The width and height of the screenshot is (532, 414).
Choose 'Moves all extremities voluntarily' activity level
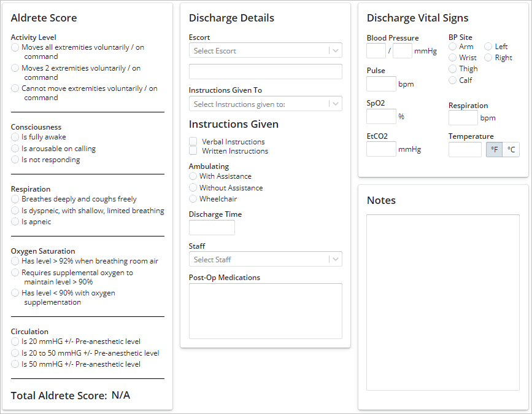click(15, 47)
